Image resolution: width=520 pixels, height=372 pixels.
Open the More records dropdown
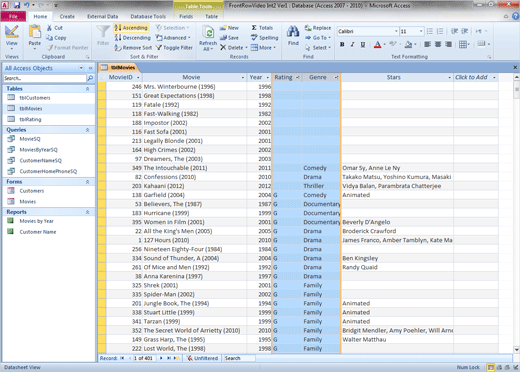263,48
